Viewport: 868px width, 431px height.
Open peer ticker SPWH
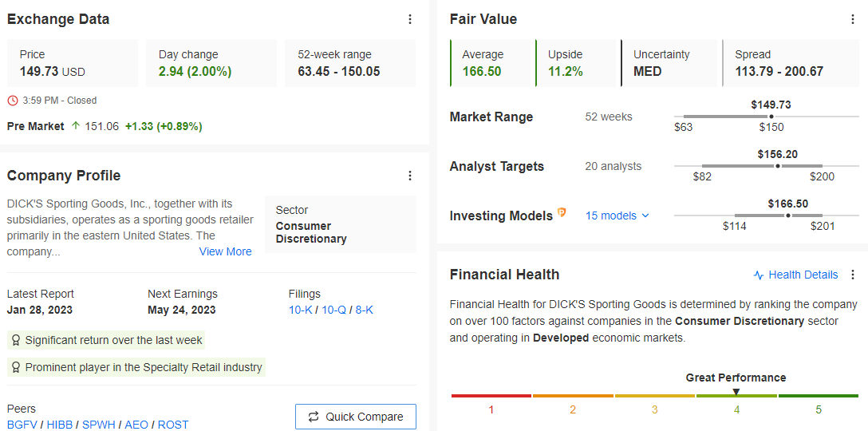[99, 425]
